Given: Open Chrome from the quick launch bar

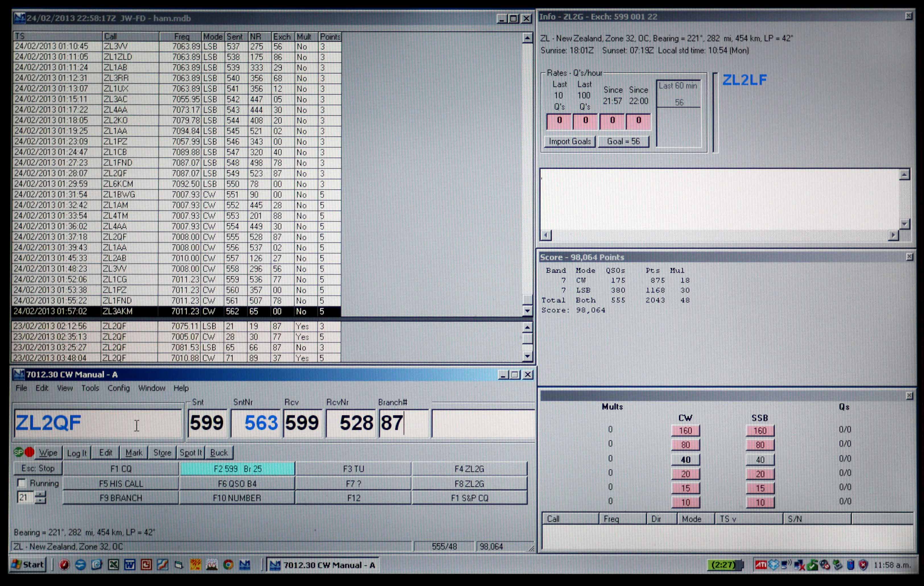Looking at the screenshot, I should coord(228,565).
